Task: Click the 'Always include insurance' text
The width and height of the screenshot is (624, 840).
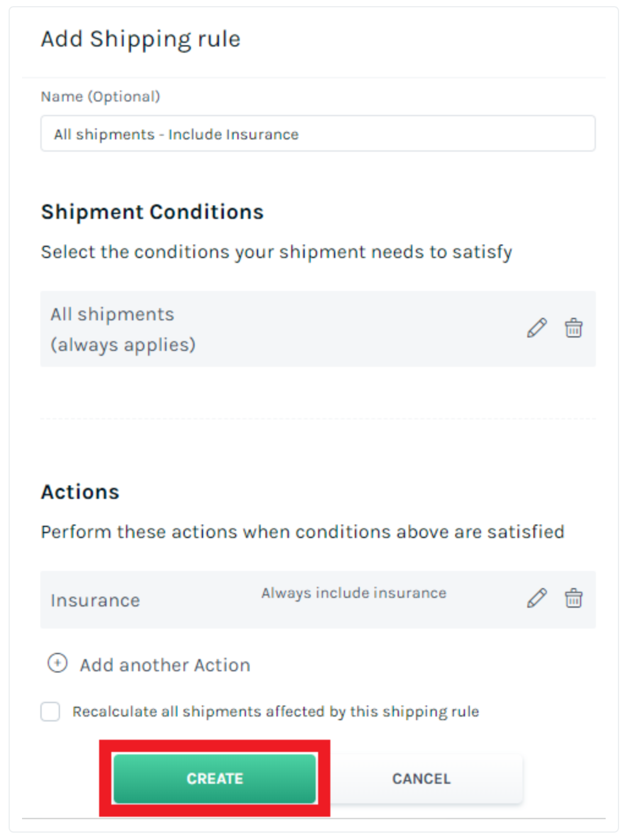Action: [x=354, y=593]
